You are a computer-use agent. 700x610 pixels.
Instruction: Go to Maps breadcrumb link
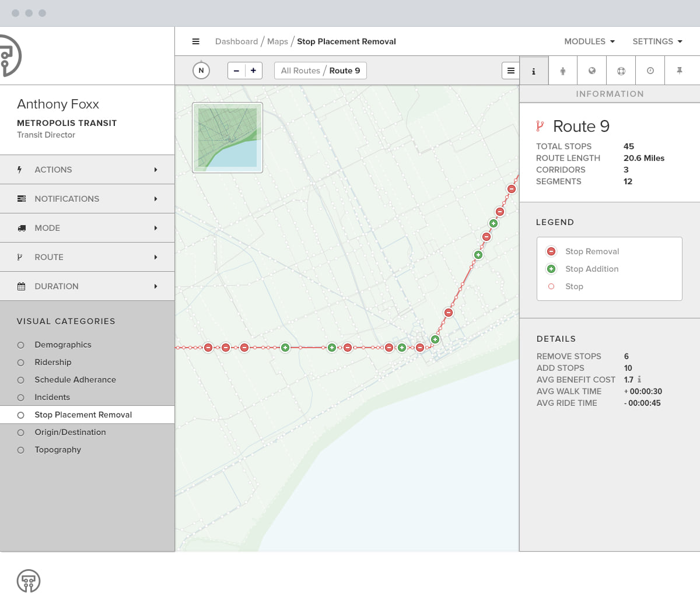[278, 41]
